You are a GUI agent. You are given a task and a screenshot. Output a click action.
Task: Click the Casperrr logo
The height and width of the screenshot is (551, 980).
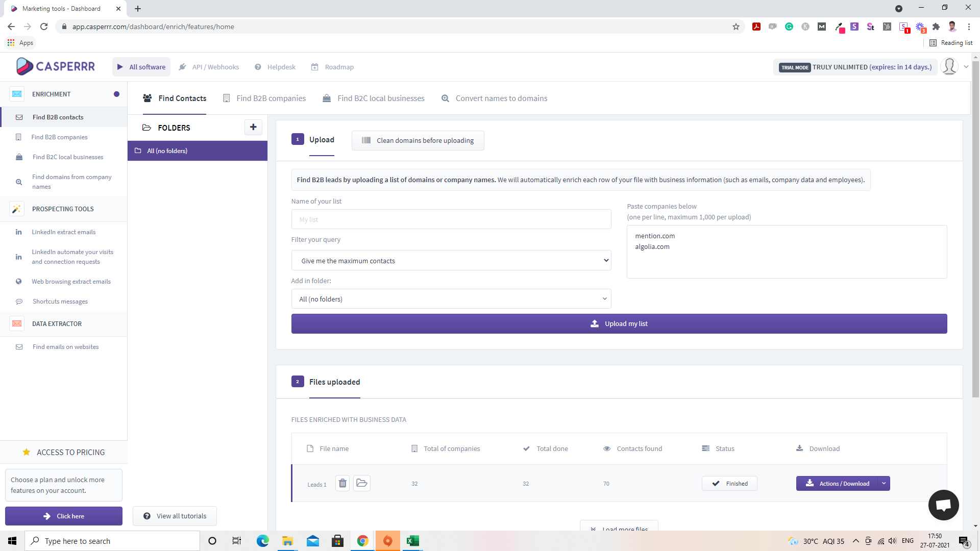tap(56, 66)
